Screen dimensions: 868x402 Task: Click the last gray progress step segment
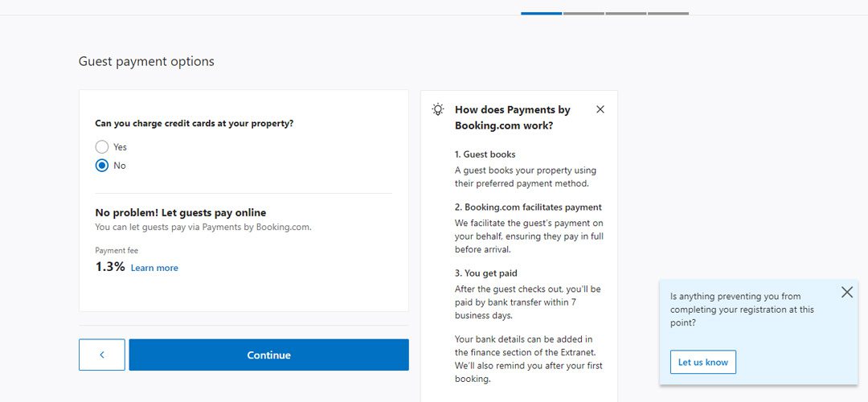click(x=668, y=14)
